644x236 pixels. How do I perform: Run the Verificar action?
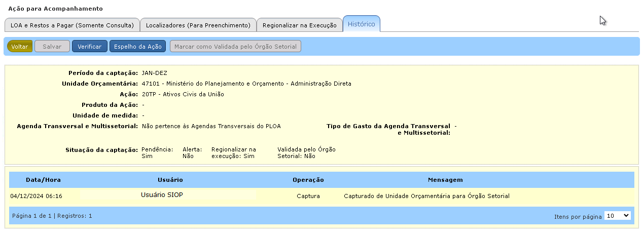[89, 47]
